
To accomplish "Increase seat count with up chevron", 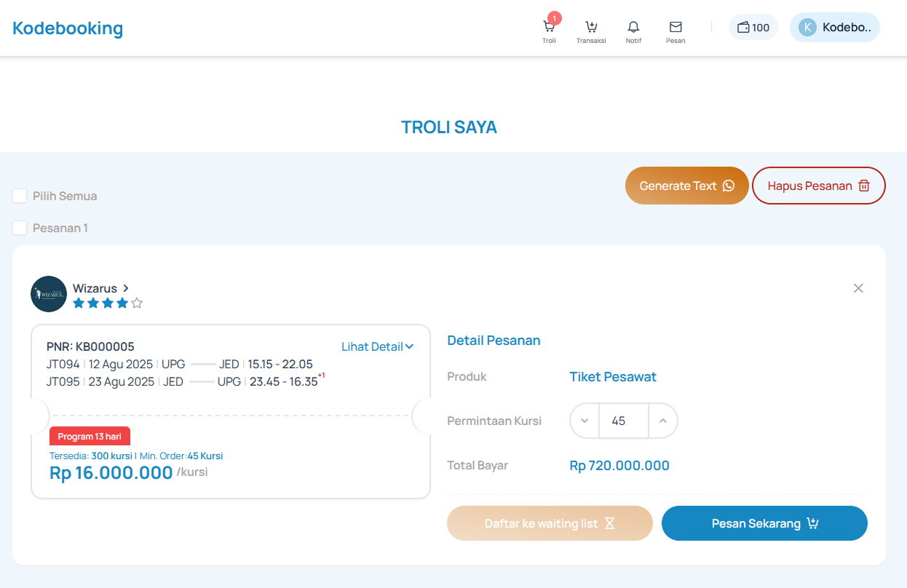I will [x=662, y=421].
